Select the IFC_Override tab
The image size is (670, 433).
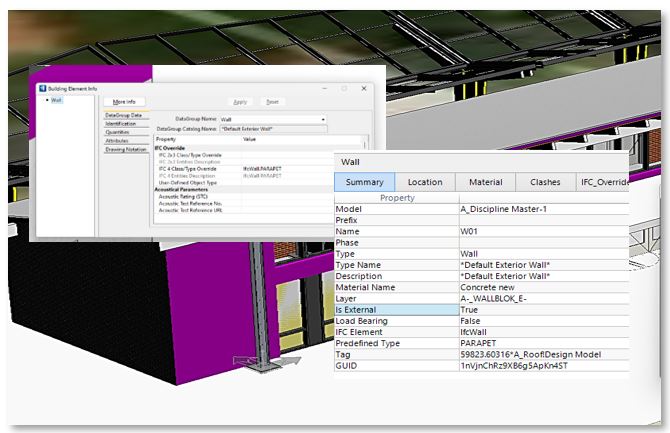click(x=603, y=182)
